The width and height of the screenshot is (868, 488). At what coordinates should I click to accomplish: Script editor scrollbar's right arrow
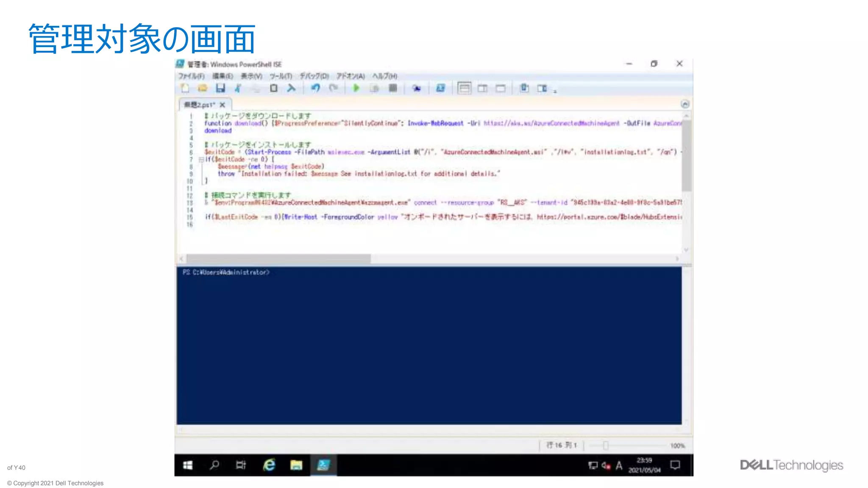[x=677, y=258]
